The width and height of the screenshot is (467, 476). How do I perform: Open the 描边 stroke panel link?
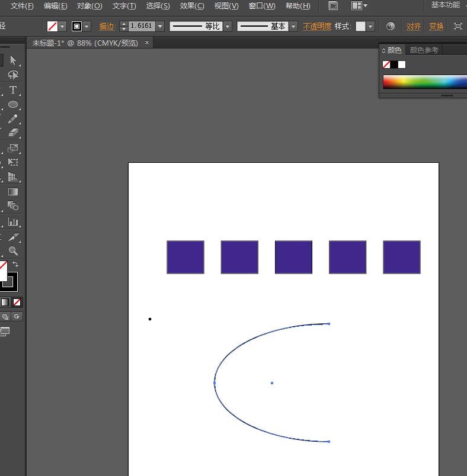pyautogui.click(x=106, y=27)
